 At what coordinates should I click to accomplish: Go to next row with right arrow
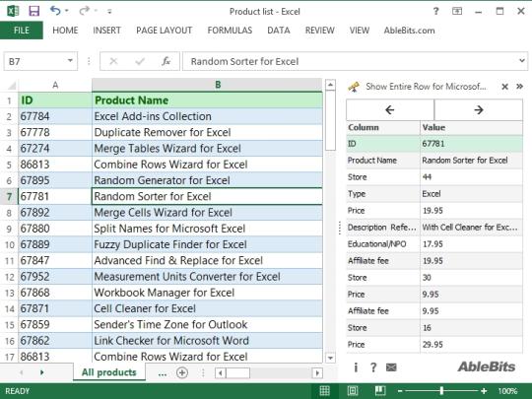(479, 109)
